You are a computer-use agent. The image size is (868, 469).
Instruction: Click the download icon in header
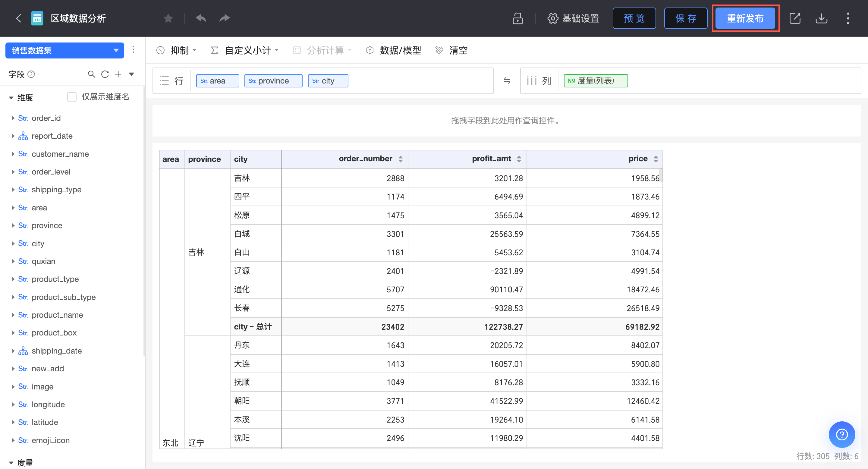pos(821,18)
